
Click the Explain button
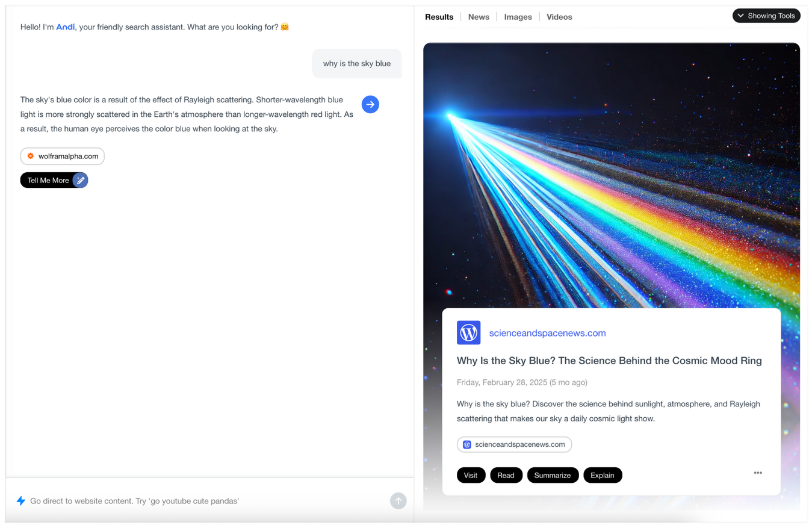point(603,475)
